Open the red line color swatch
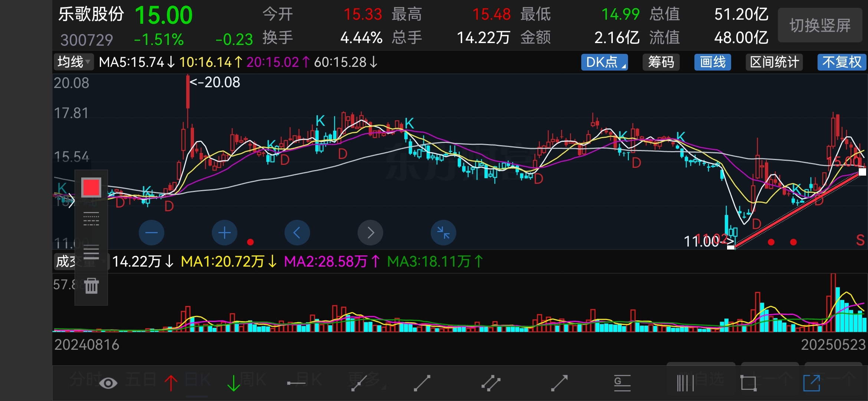This screenshot has width=868, height=401. (x=91, y=188)
